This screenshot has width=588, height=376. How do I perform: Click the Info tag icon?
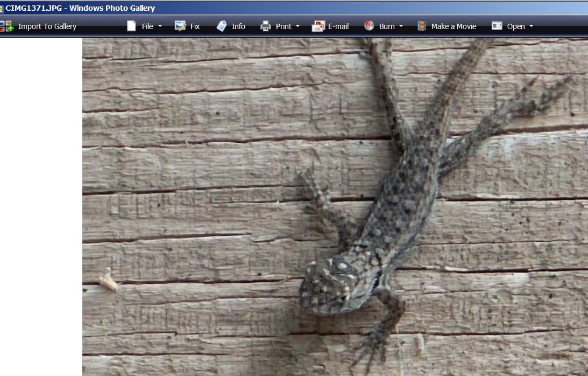222,26
